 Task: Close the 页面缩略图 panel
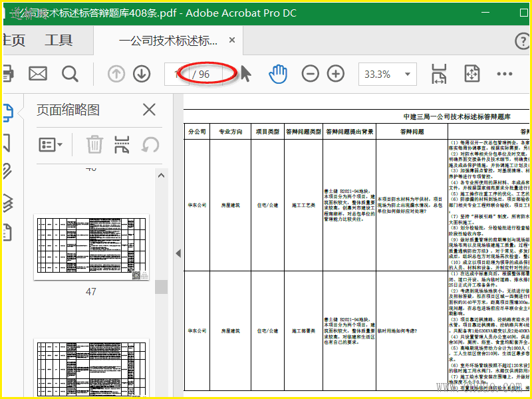coord(149,110)
